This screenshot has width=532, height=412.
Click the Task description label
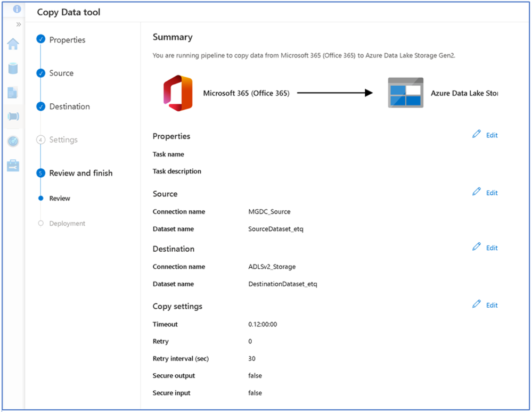click(177, 171)
